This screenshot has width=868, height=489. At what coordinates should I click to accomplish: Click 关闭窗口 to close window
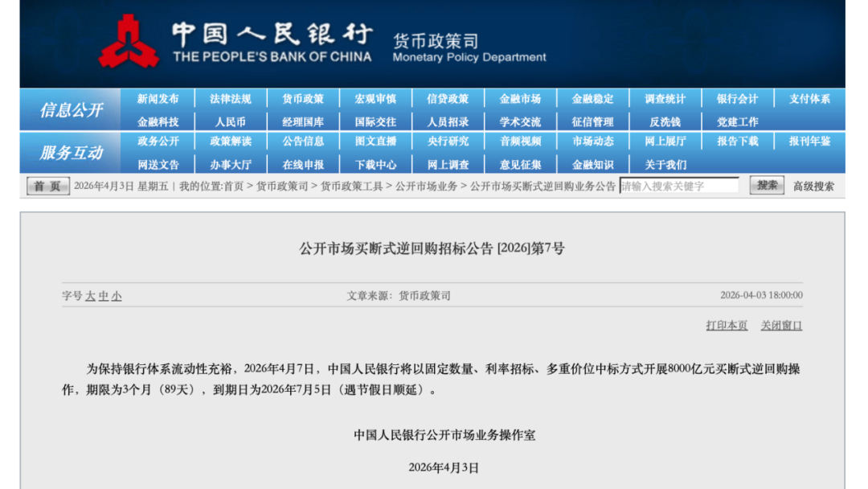(x=781, y=326)
